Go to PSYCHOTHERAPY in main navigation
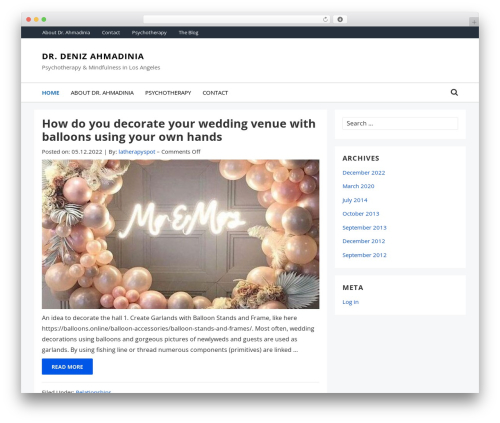500x423 pixels. click(168, 93)
